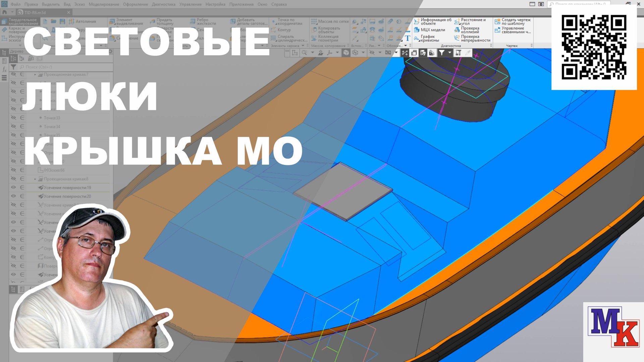This screenshot has height=362, width=644.
Task: Open the Информация об объекте tool
Action: 417,21
